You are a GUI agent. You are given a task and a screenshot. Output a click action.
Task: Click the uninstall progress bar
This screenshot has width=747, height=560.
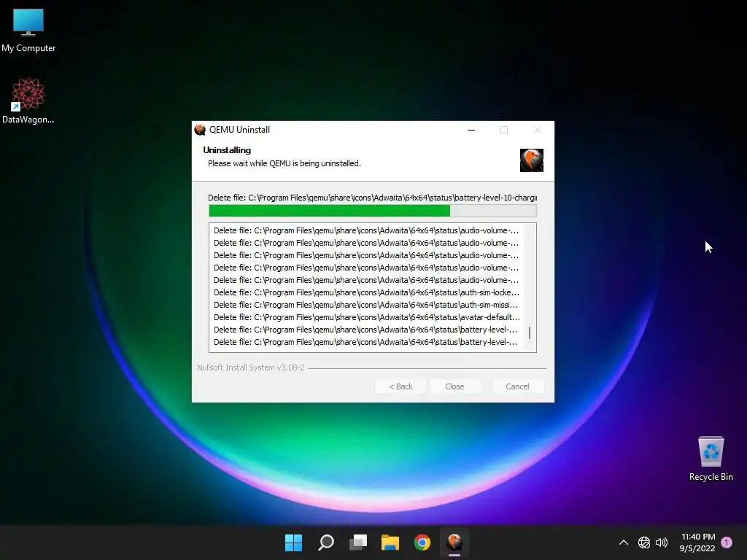point(373,211)
